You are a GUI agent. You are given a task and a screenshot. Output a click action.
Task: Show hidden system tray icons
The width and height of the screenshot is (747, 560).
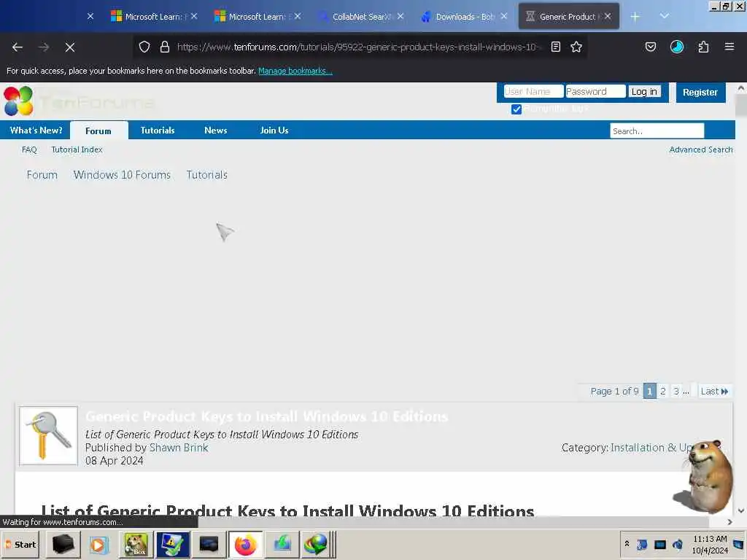[x=627, y=543]
